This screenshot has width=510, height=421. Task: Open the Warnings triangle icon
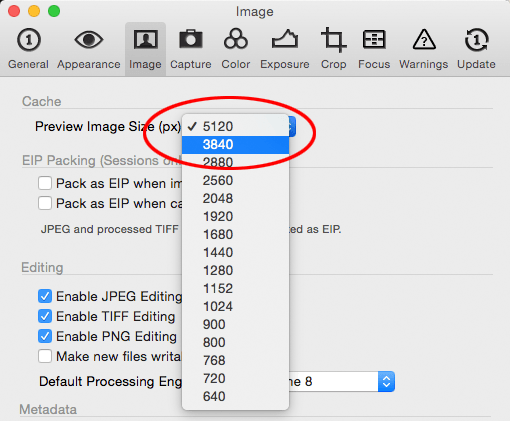point(424,40)
